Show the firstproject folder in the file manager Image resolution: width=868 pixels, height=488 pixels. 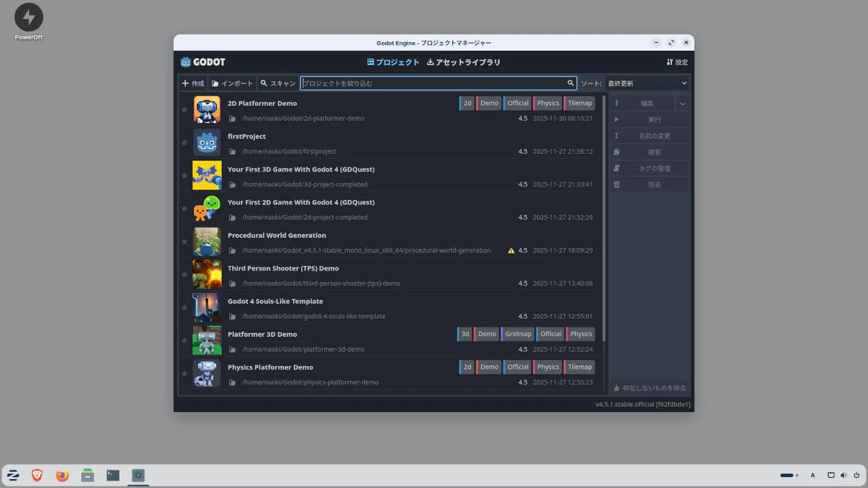[232, 152]
